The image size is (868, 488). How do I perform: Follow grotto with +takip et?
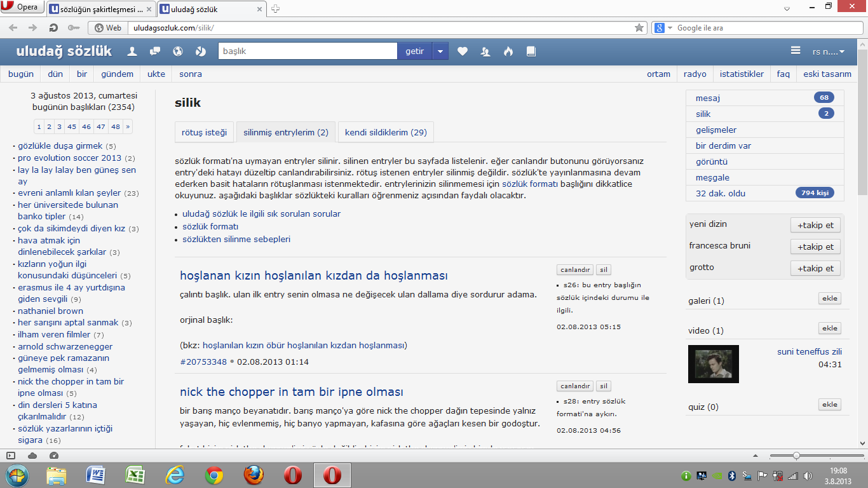(816, 268)
